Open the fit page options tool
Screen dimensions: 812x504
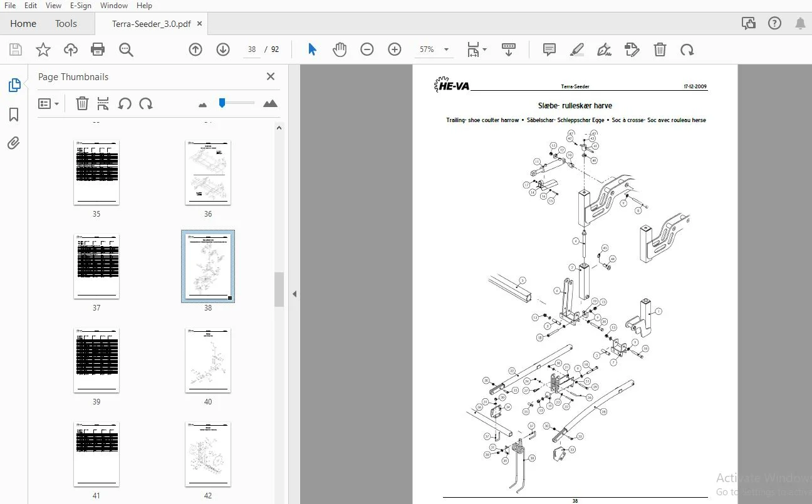473,49
